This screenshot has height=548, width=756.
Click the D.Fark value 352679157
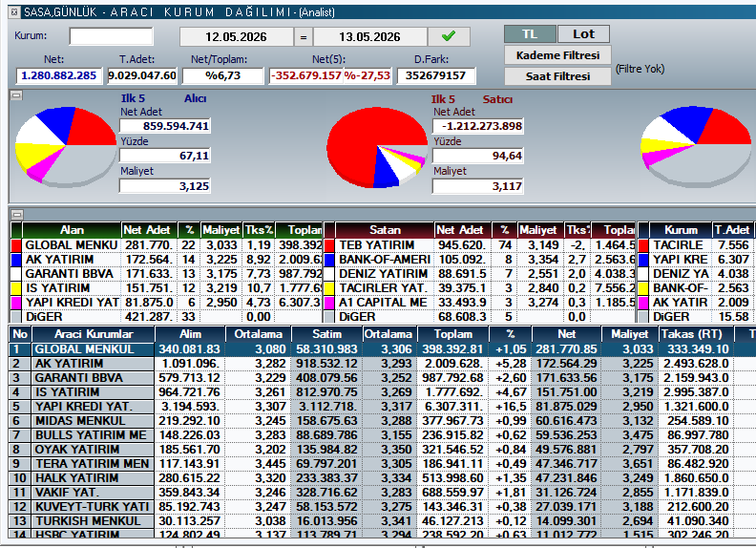pyautogui.click(x=436, y=75)
